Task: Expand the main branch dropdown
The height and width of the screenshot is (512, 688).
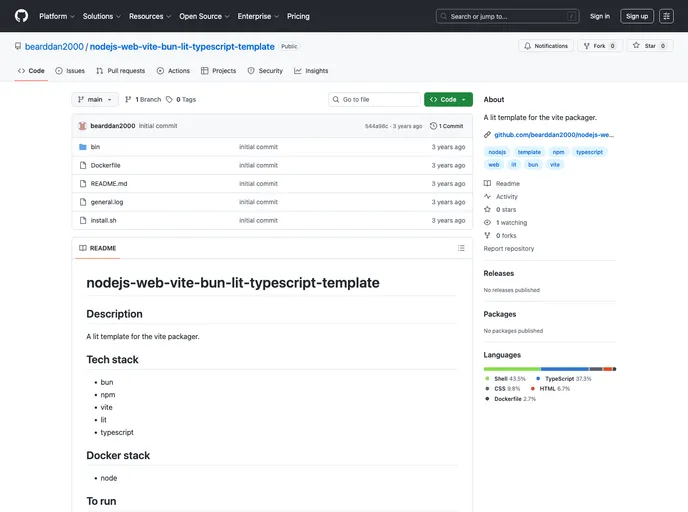Action: click(95, 100)
